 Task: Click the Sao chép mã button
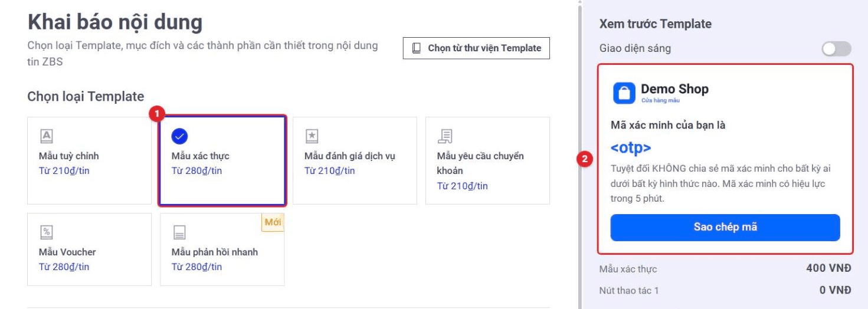click(725, 228)
